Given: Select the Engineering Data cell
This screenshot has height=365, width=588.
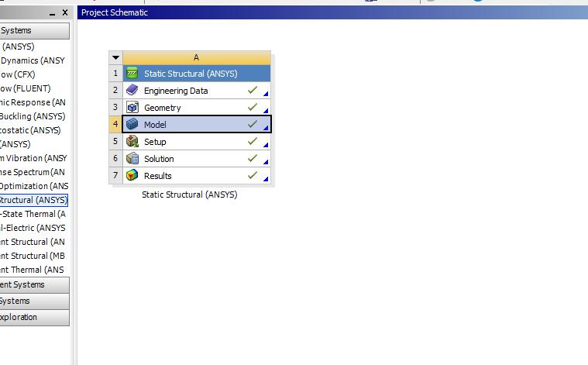Looking at the screenshot, I should [197, 91].
